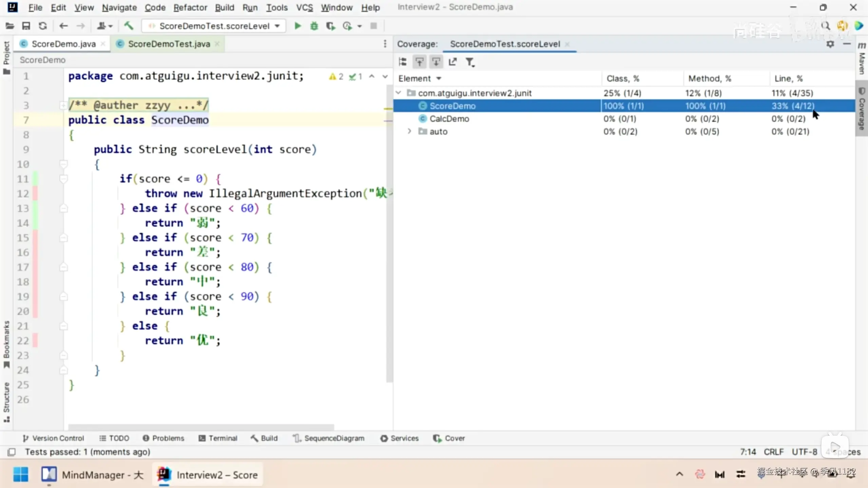This screenshot has height=488, width=868.
Task: Click the coverage export report icon
Action: pos(452,62)
